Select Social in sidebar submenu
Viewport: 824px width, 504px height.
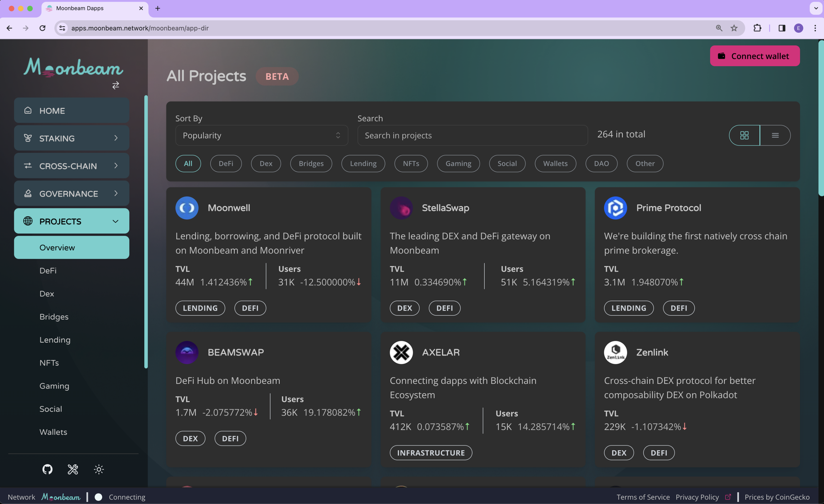tap(50, 409)
